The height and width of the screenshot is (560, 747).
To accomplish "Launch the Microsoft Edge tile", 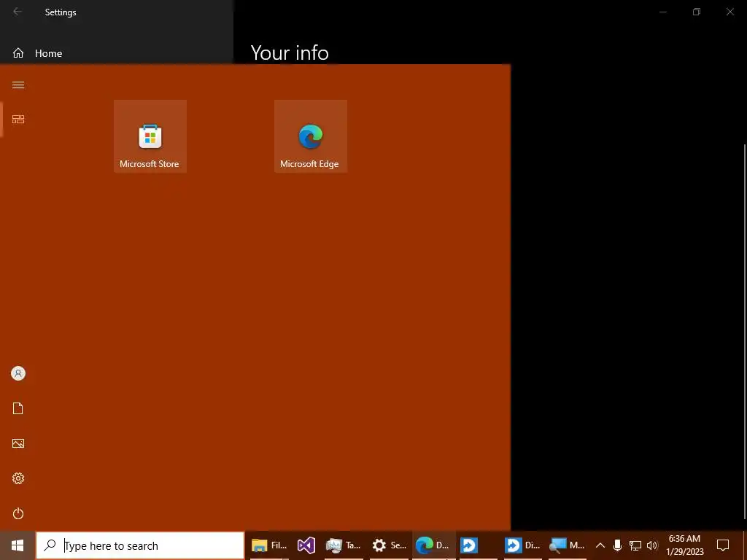I will 311,136.
